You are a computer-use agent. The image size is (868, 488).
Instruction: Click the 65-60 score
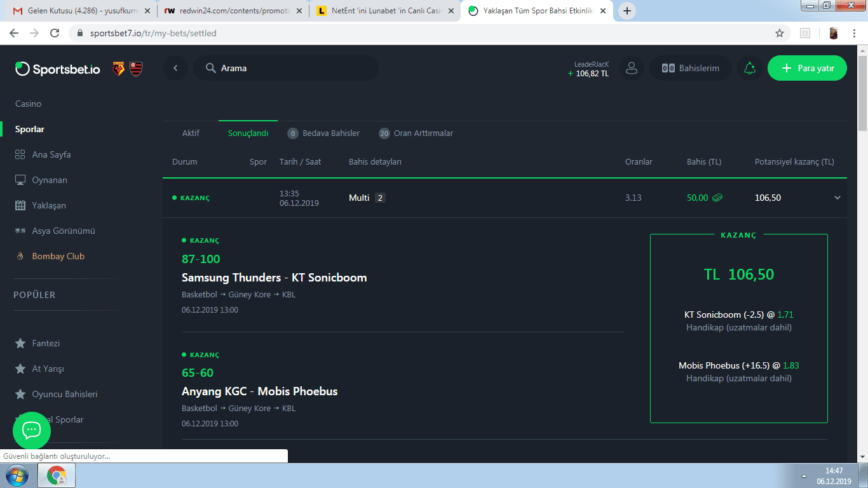[198, 372]
